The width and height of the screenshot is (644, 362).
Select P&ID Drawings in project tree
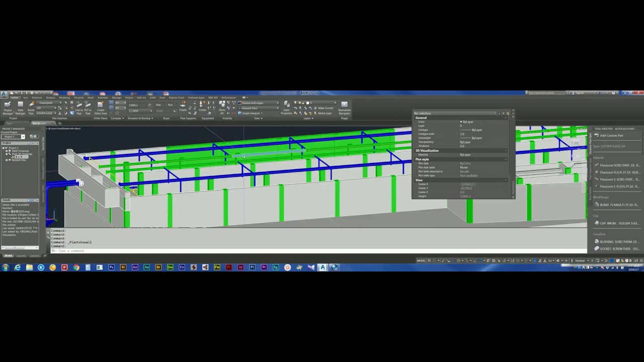(20, 151)
